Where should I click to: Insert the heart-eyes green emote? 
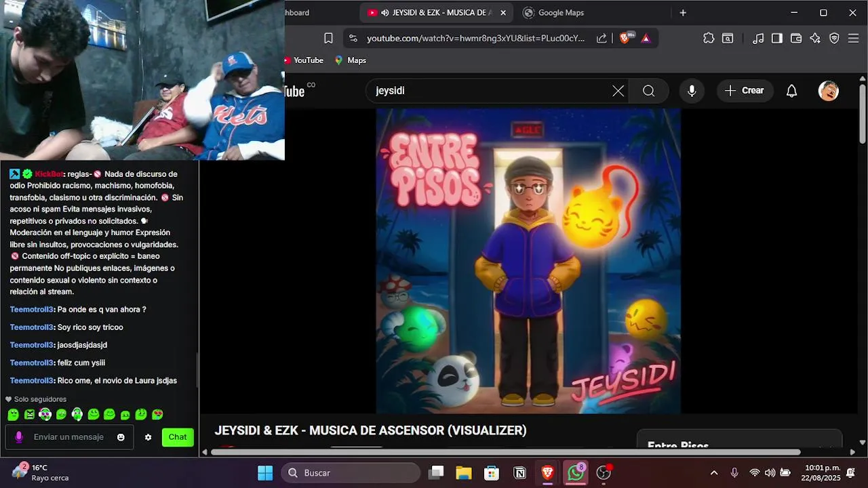[157, 414]
